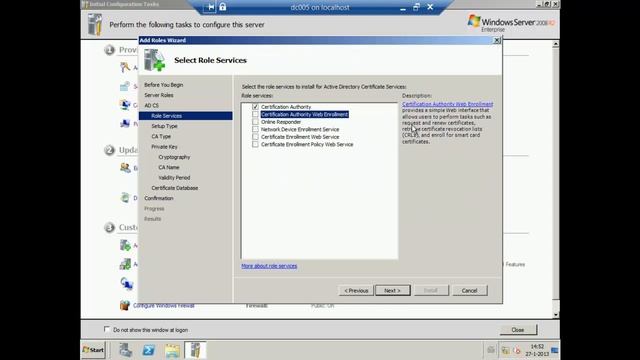Click the automatic updating users icon in section 2
The width and height of the screenshot is (640, 360).
[125, 167]
